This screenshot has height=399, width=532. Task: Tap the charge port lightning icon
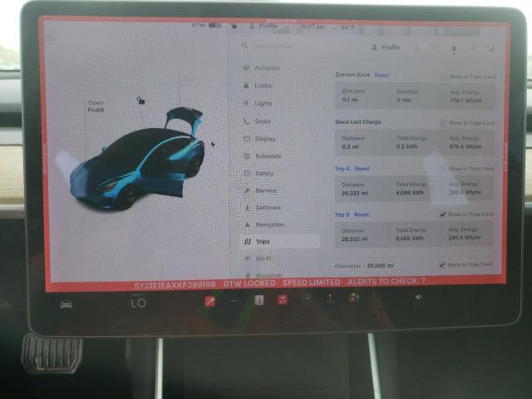pos(213,144)
